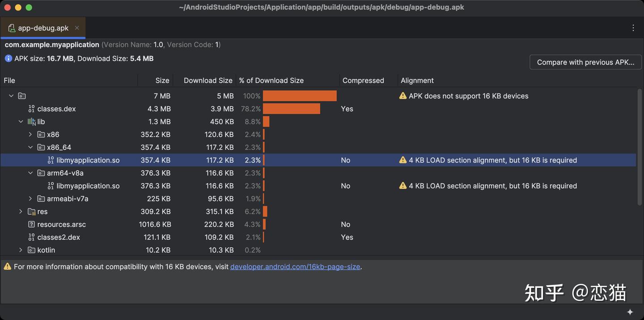The width and height of the screenshot is (644, 320).
Task: Expand the kotlin folder
Action: point(21,250)
